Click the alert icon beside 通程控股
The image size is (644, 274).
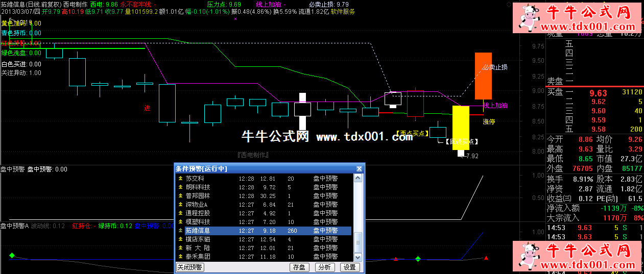tap(180, 213)
